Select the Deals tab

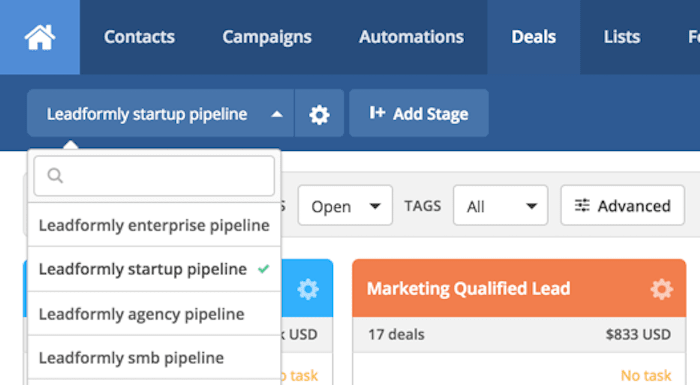pyautogui.click(x=533, y=37)
